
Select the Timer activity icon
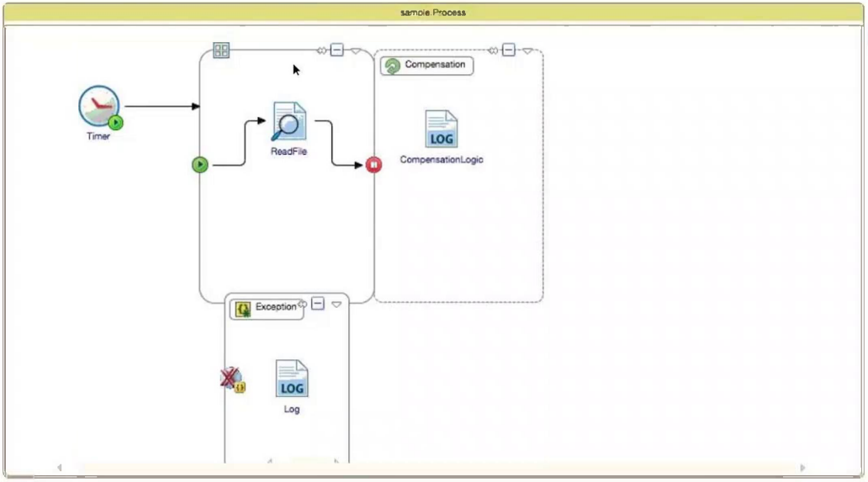(x=99, y=106)
